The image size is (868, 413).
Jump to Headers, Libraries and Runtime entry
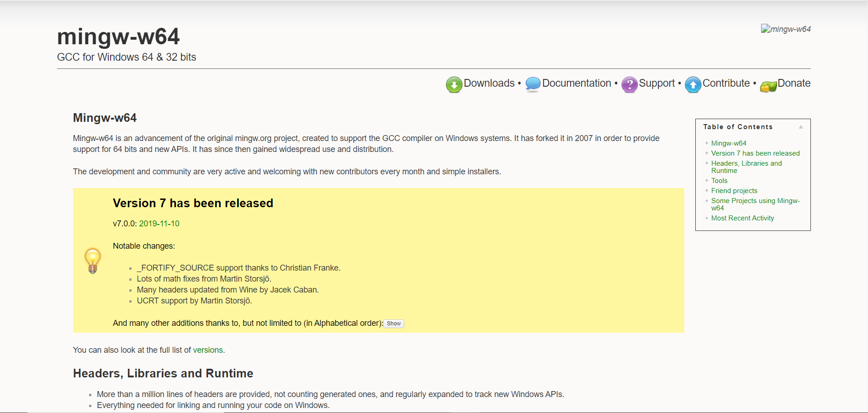746,167
